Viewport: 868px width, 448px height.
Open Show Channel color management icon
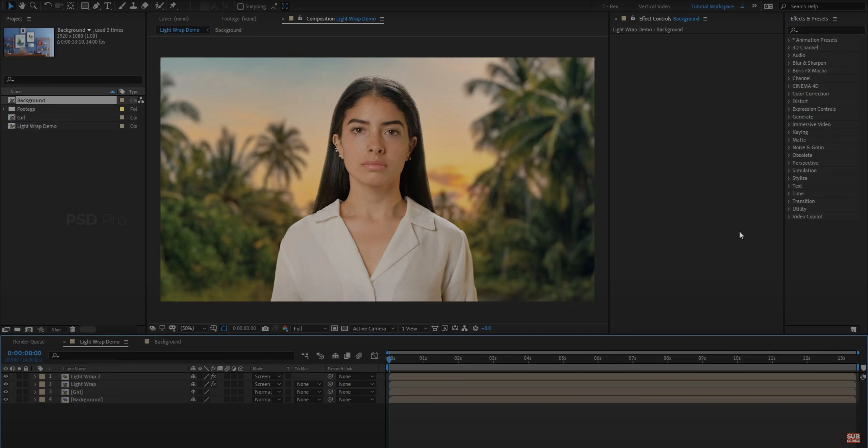pos(285,328)
